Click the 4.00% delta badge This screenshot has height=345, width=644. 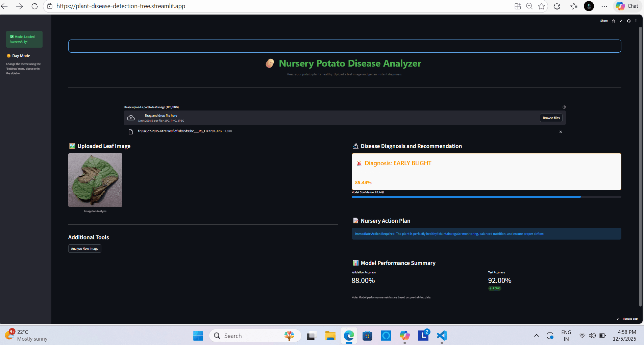(x=495, y=289)
